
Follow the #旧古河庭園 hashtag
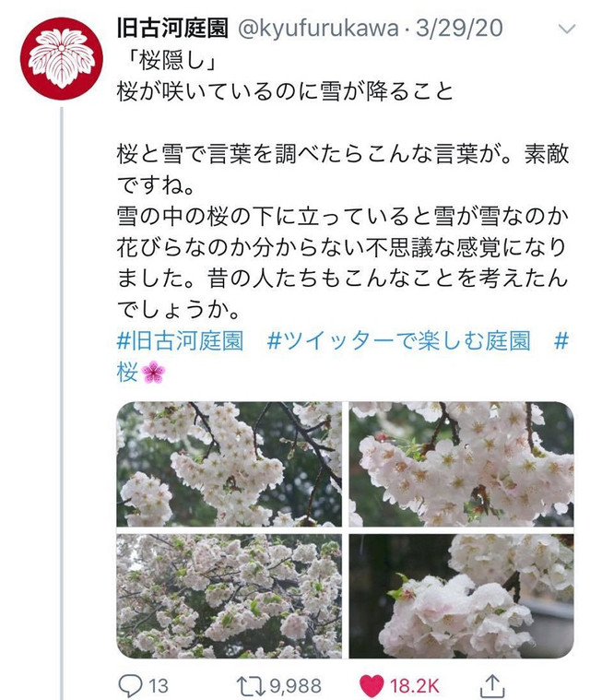click(x=180, y=341)
